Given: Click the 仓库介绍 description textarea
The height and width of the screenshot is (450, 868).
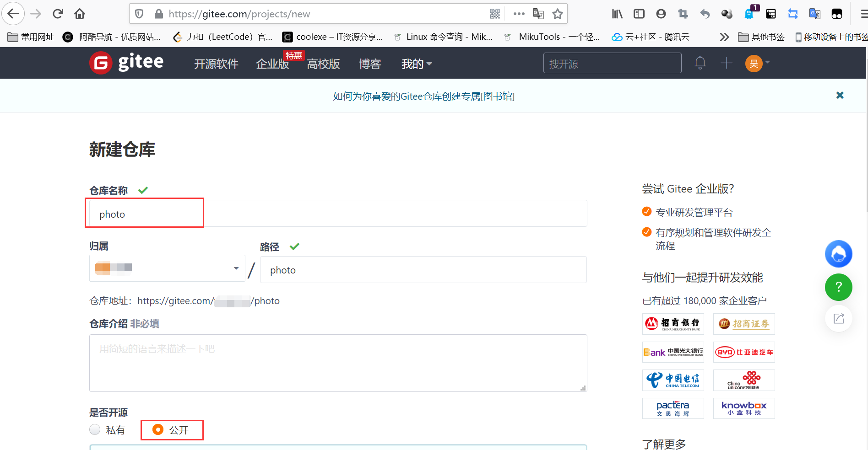Looking at the screenshot, I should coord(338,363).
